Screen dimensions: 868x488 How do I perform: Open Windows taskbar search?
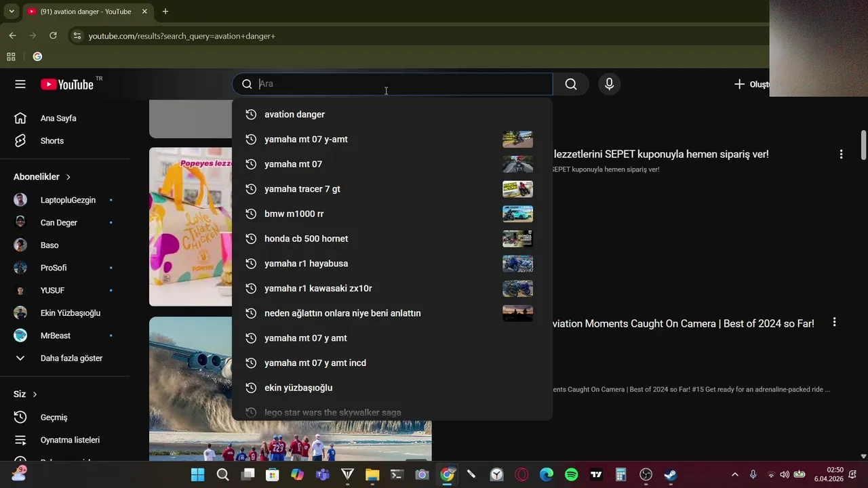coord(222,474)
